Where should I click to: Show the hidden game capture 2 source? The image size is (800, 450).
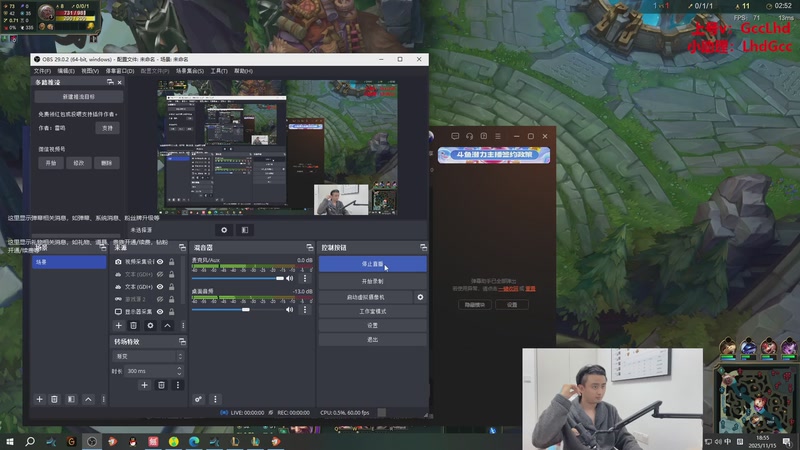click(160, 299)
